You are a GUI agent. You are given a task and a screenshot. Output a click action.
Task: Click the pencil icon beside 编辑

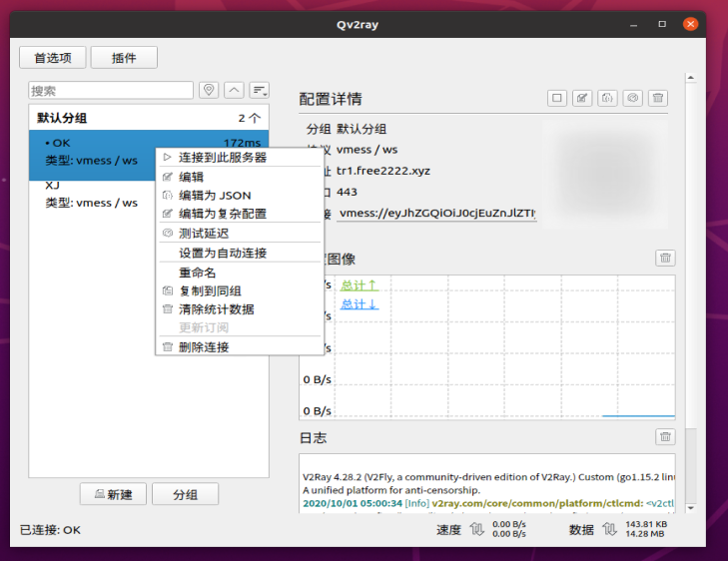click(168, 177)
